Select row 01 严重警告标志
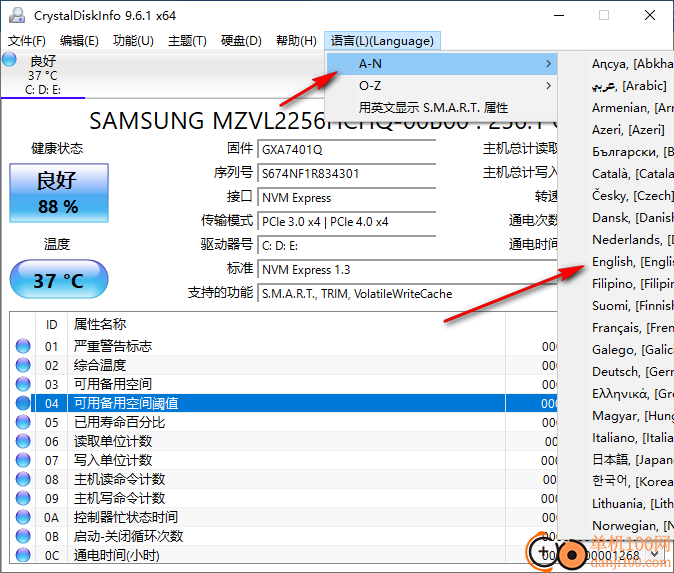This screenshot has height=573, width=674. [x=284, y=346]
